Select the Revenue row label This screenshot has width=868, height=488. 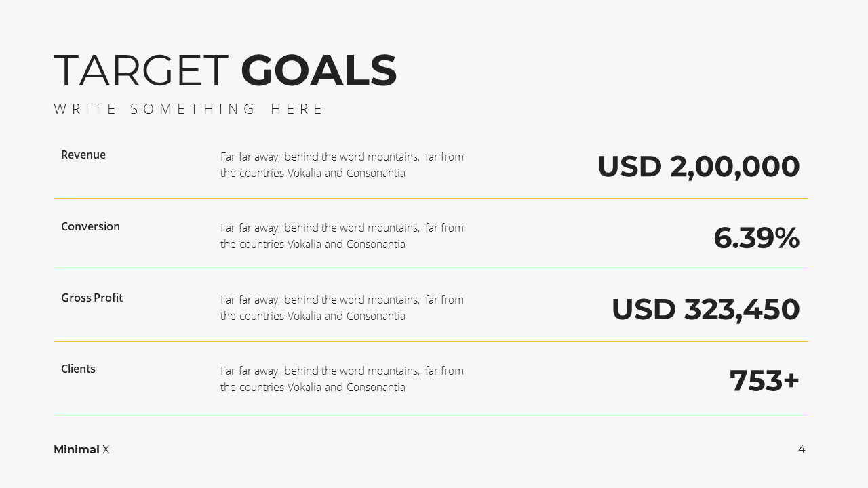pyautogui.click(x=83, y=155)
